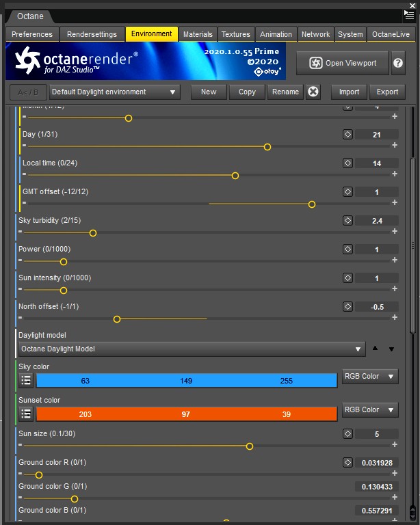Open Sunset color list options icon
The height and width of the screenshot is (525, 420).
[26, 414]
